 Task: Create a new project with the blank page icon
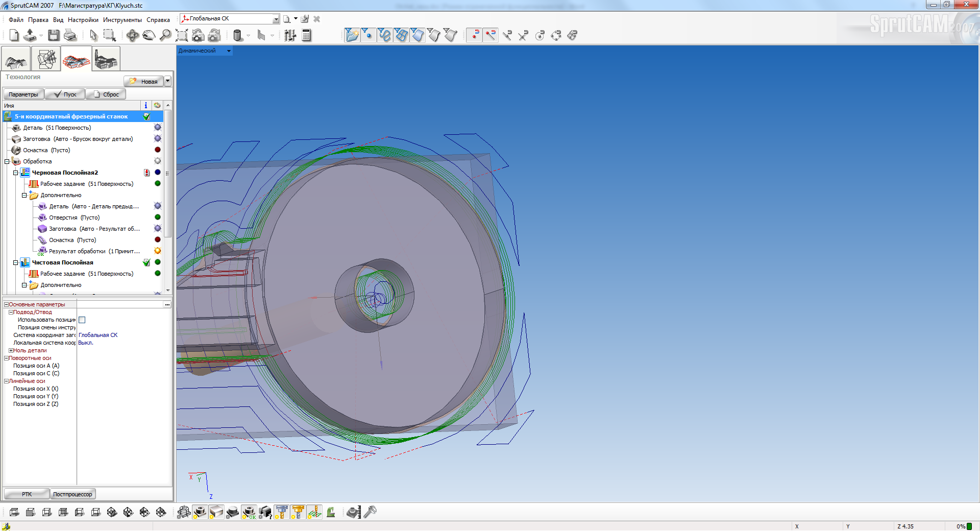point(14,35)
